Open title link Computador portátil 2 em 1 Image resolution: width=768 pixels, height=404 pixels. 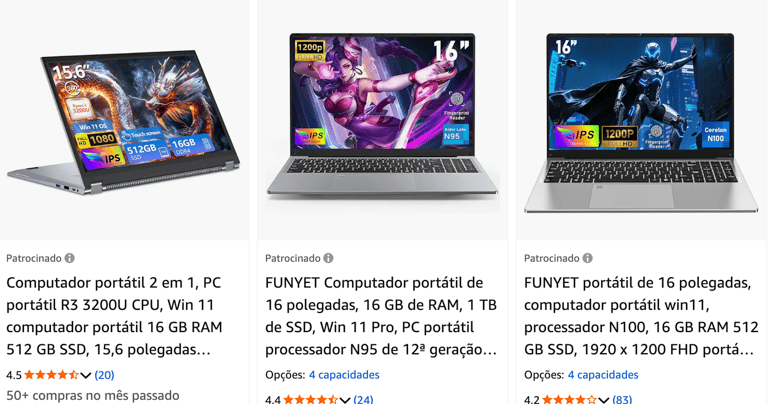tap(115, 316)
